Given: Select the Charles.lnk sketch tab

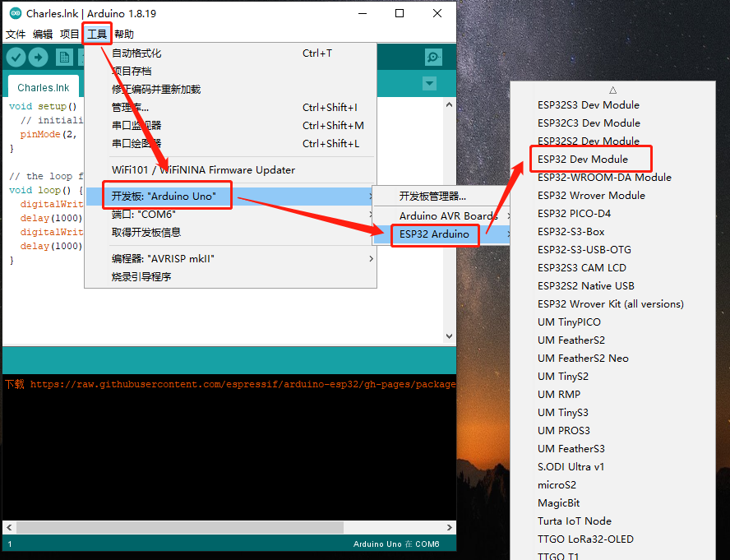Looking at the screenshot, I should point(43,87).
